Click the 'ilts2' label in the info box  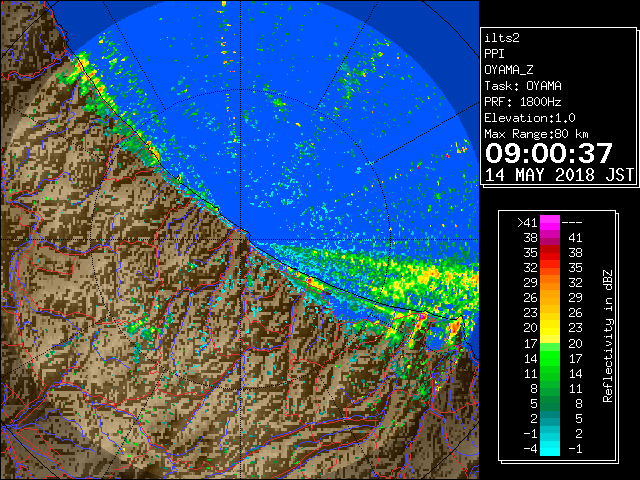click(x=502, y=38)
